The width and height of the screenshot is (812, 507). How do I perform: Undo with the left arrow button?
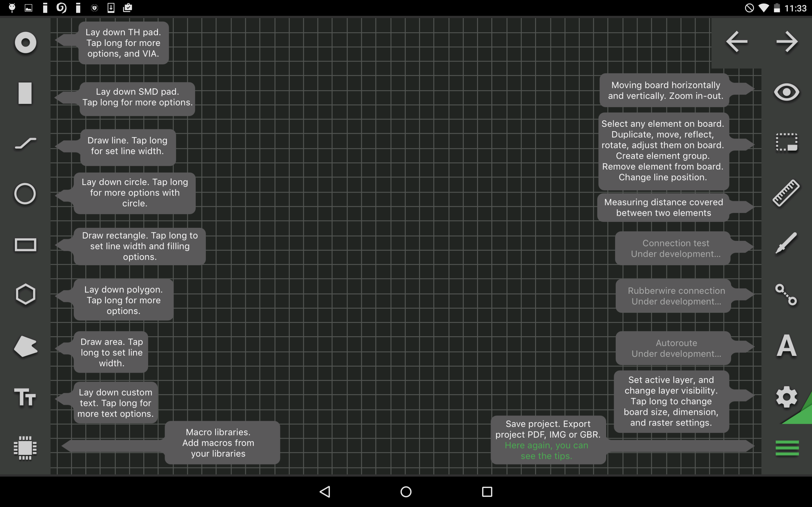[x=737, y=42]
